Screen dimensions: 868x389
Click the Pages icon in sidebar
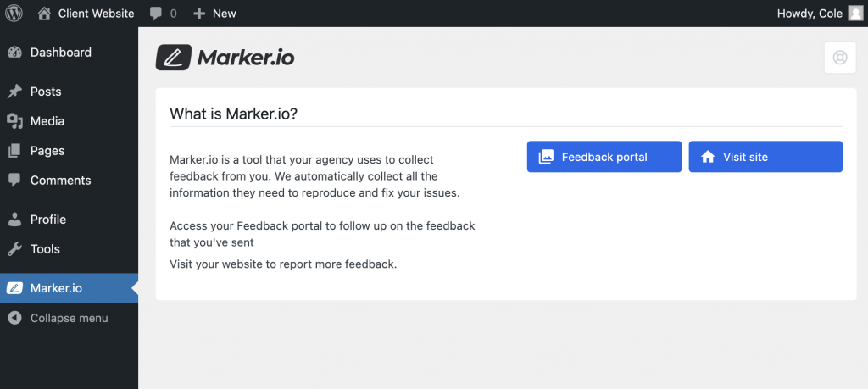[15, 151]
